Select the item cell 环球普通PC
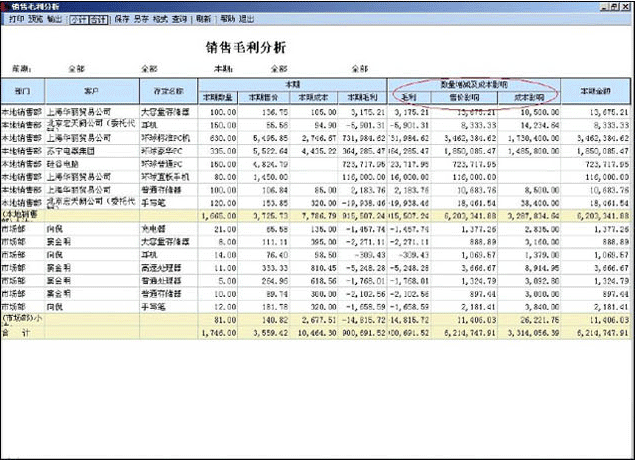635x460 pixels. tap(168, 164)
